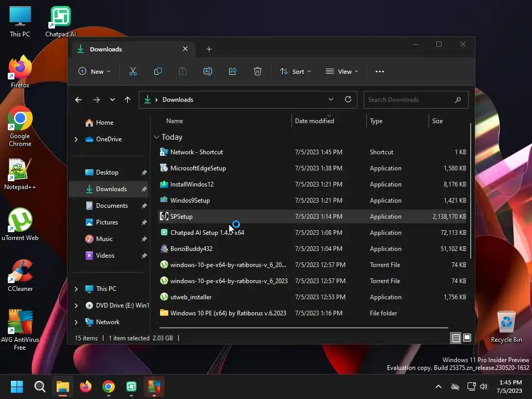Viewport: 532px width, 399px height.
Task: Open the View options dropdown
Action: pos(342,72)
